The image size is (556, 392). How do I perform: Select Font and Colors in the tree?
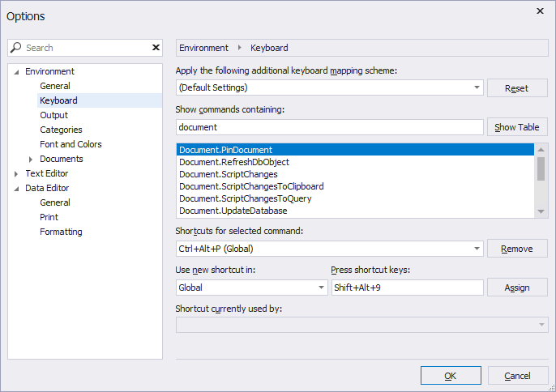(71, 144)
